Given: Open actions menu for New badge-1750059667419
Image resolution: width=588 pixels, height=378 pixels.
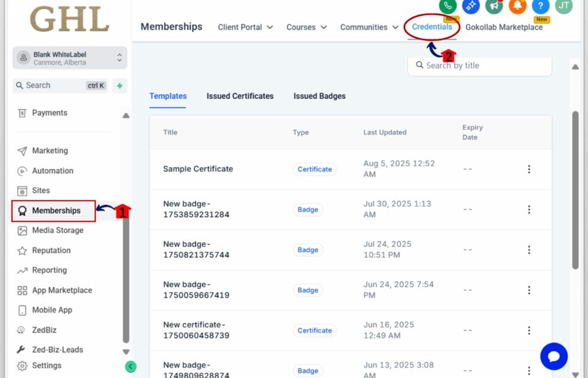Looking at the screenshot, I should click(529, 290).
